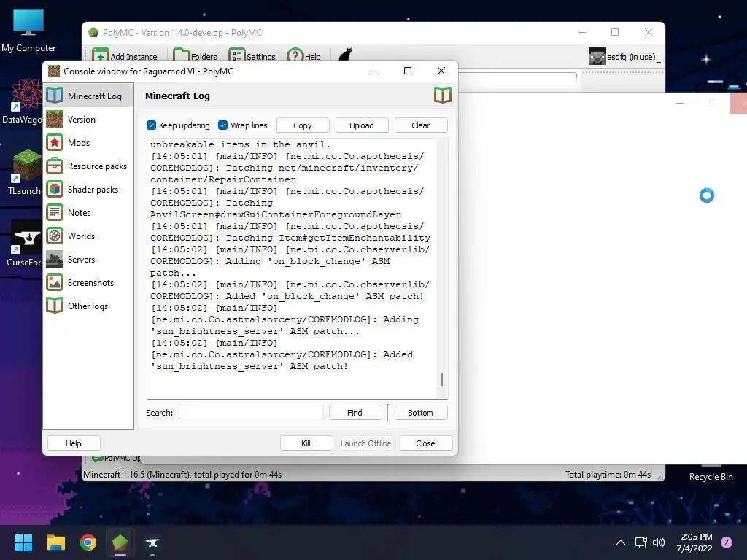Open the Shader packs page
The height and width of the screenshot is (560, 747).
coord(88,189)
